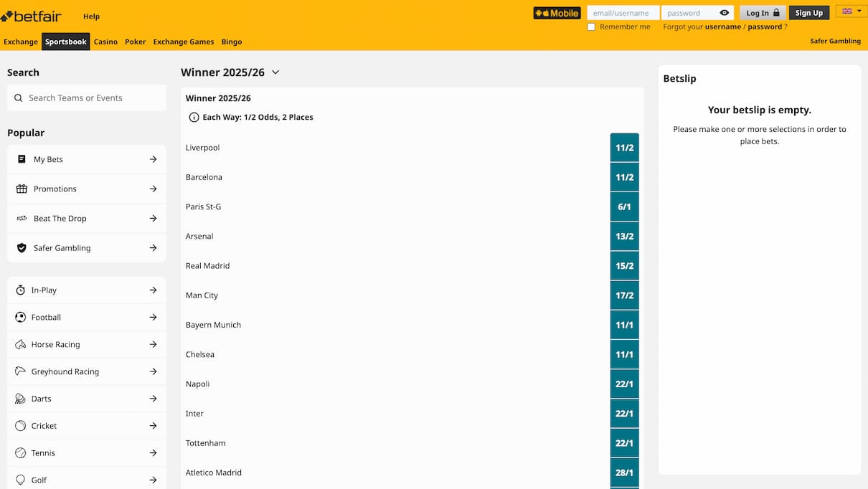Click the Each Way info icon
This screenshot has height=489, width=868.
click(x=194, y=117)
